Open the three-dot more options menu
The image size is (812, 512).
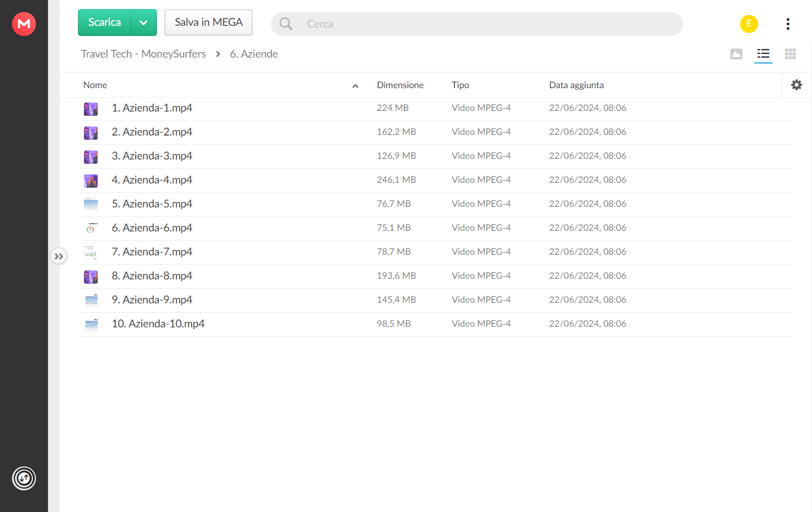787,24
